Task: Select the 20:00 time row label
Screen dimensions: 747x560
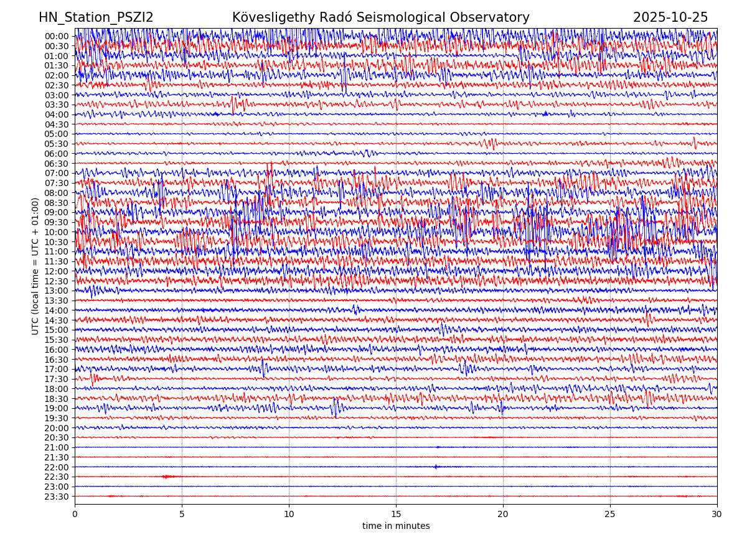Action: pyautogui.click(x=56, y=428)
